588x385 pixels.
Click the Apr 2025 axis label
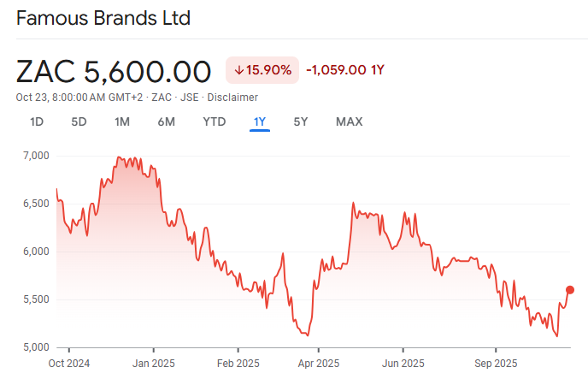(317, 363)
